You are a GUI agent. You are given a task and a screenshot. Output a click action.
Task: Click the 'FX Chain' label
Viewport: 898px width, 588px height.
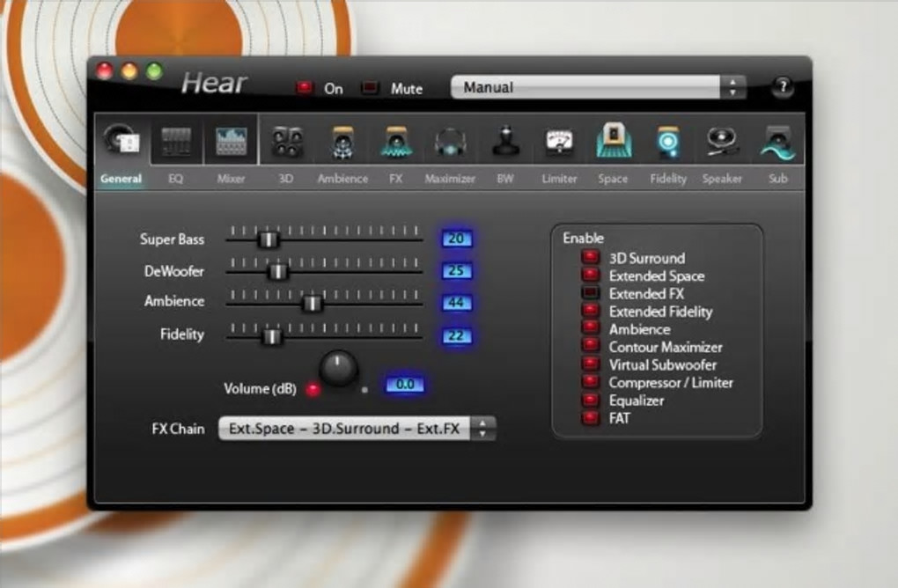tap(178, 429)
